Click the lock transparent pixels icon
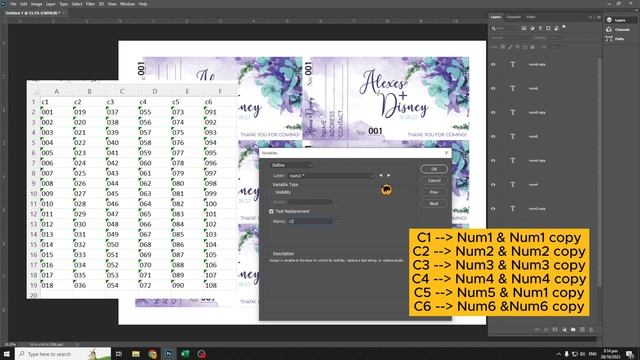This screenshot has height=360, width=640. tap(503, 47)
